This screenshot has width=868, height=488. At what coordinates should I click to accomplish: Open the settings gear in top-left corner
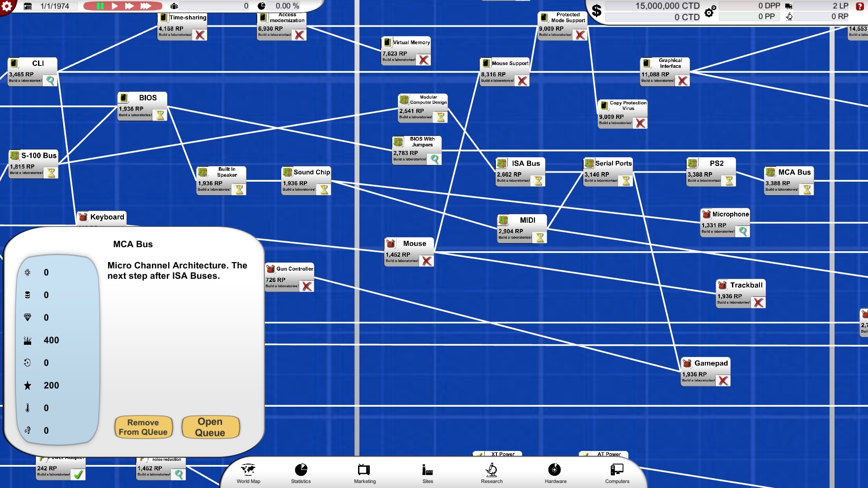coord(7,6)
